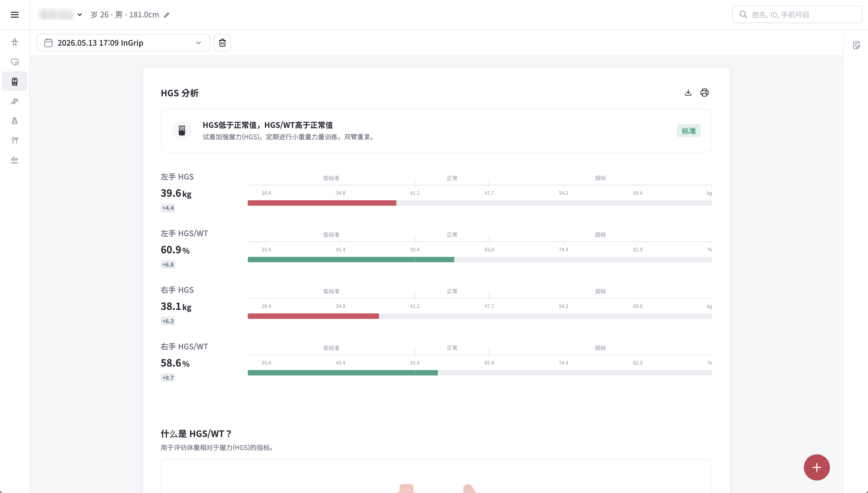Open the body composition sidebar icon
868x493 pixels.
click(x=15, y=42)
